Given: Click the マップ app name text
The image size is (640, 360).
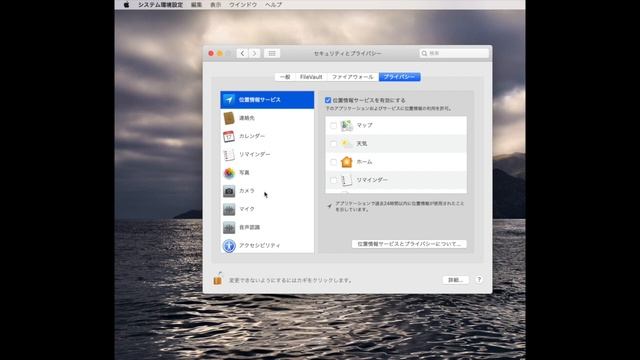Looking at the screenshot, I should coord(364,125).
